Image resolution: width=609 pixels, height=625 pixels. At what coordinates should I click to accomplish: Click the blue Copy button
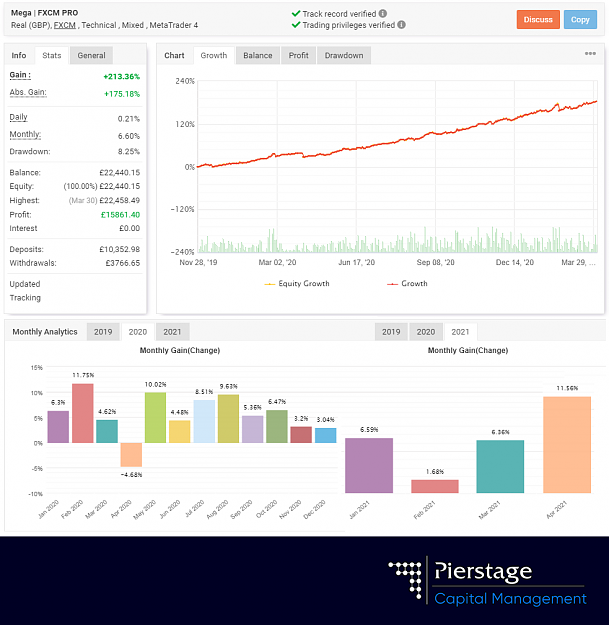click(580, 20)
